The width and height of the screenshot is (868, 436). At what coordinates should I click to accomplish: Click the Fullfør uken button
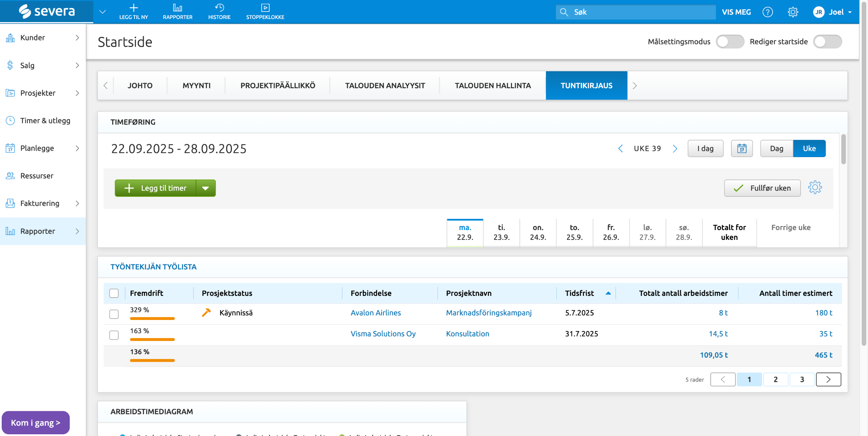[762, 188]
